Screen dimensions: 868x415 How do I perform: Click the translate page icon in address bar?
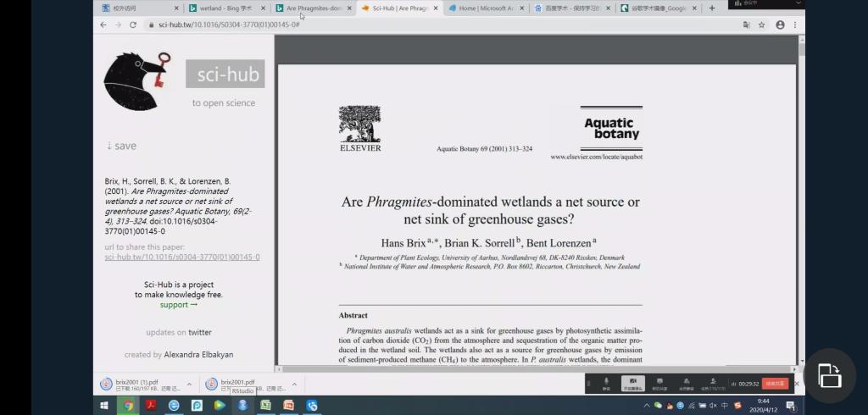[746, 25]
